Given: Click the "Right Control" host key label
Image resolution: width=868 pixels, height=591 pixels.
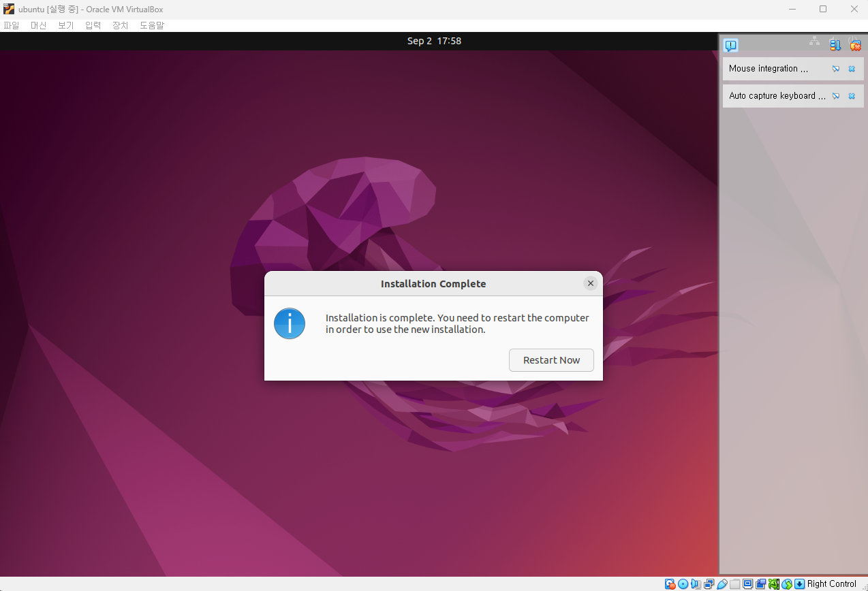Looking at the screenshot, I should [x=832, y=584].
